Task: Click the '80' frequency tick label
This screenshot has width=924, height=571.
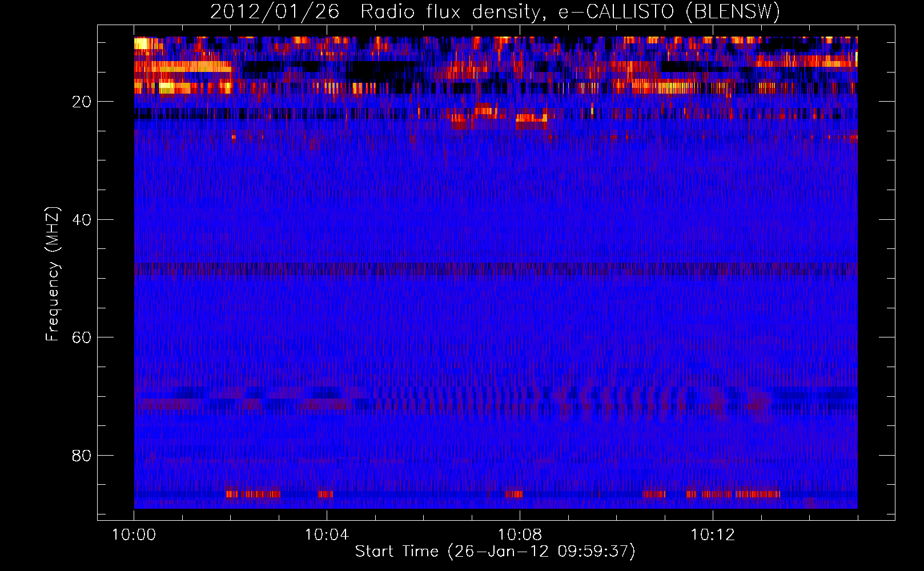Action: (82, 456)
